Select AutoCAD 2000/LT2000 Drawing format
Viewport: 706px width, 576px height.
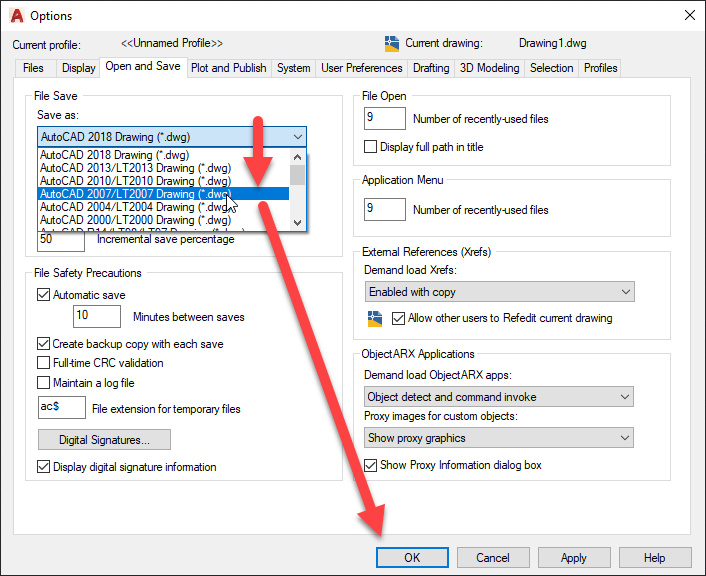(x=163, y=220)
